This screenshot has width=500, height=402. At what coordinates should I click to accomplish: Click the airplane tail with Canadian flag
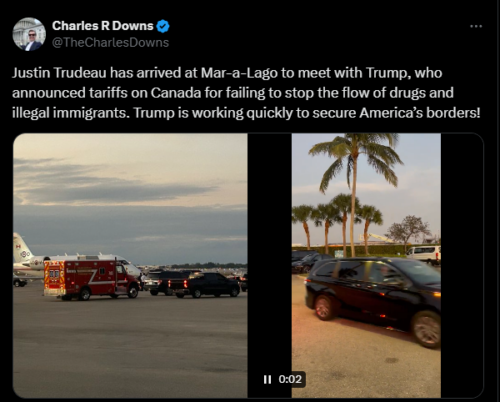[x=22, y=248]
